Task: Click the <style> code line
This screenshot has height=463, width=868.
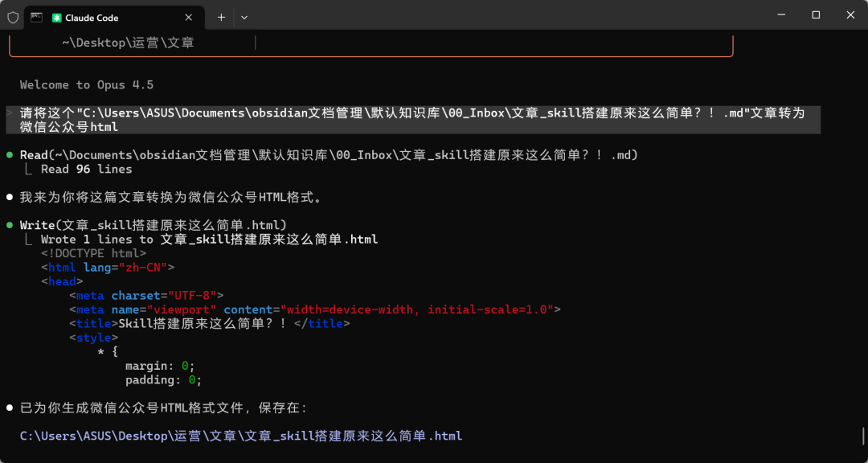Action: [93, 338]
